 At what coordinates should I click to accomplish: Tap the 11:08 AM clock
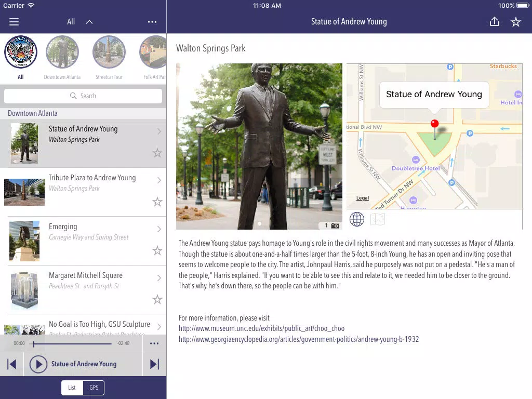pos(267,5)
